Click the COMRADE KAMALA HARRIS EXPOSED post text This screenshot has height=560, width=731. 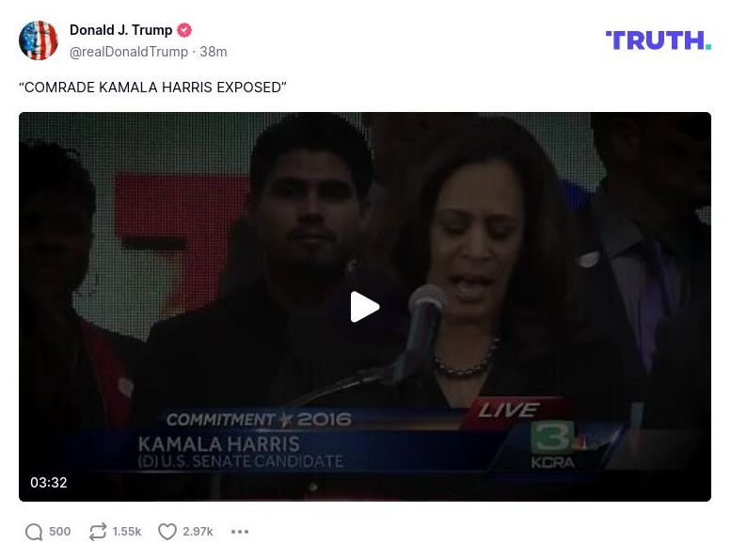click(152, 88)
